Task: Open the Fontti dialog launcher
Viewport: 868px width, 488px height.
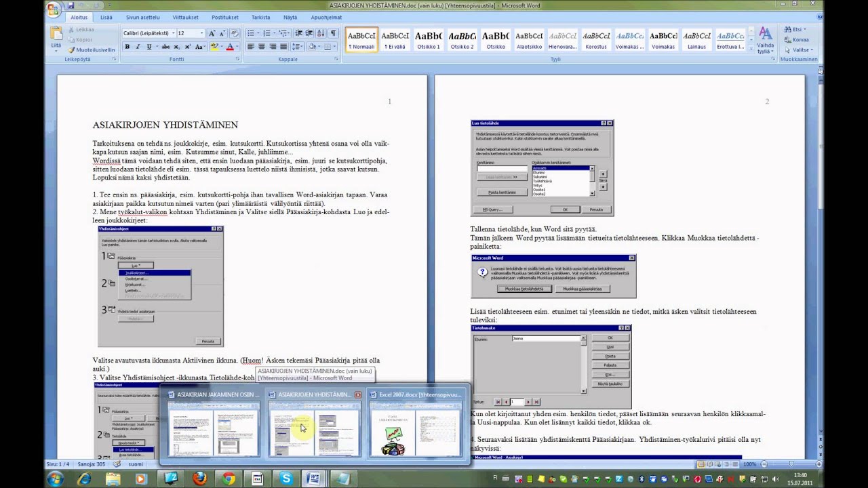Action: [x=238, y=59]
